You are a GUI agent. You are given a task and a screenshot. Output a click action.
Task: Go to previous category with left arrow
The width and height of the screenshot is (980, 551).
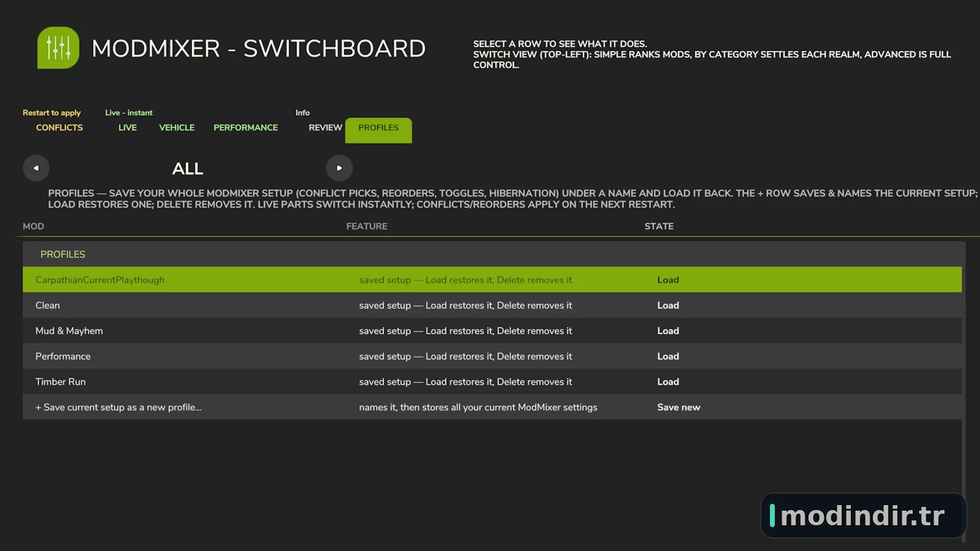36,168
